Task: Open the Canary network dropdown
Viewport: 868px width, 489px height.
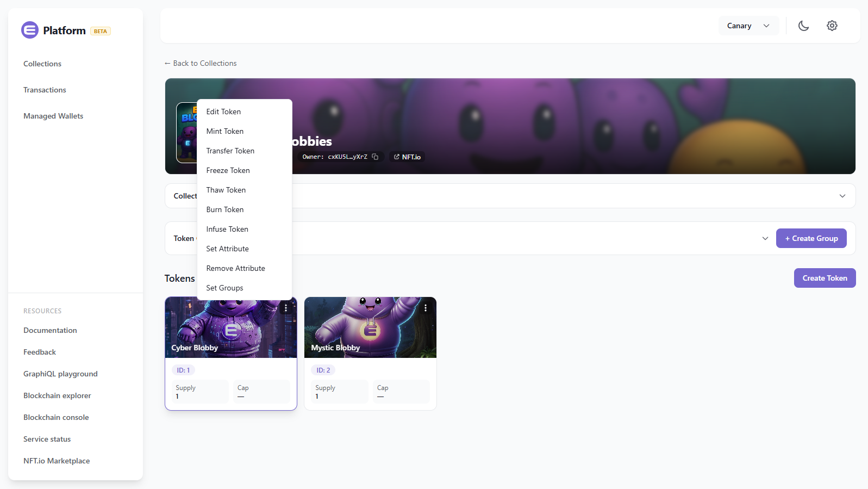Action: click(748, 26)
